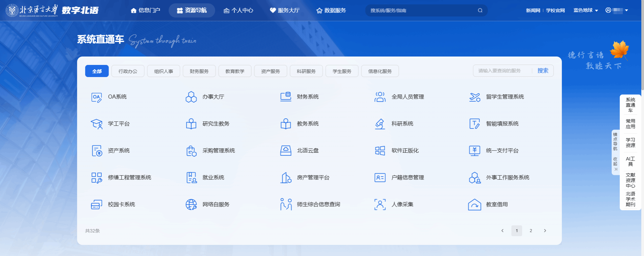Click the 财务系统 icon
Screen dimensions: 644x256
point(286,97)
